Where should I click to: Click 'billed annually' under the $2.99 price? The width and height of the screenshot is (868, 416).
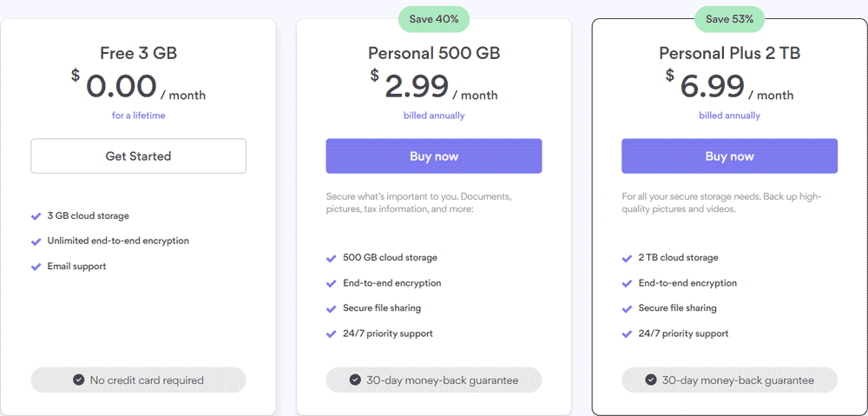tap(434, 116)
